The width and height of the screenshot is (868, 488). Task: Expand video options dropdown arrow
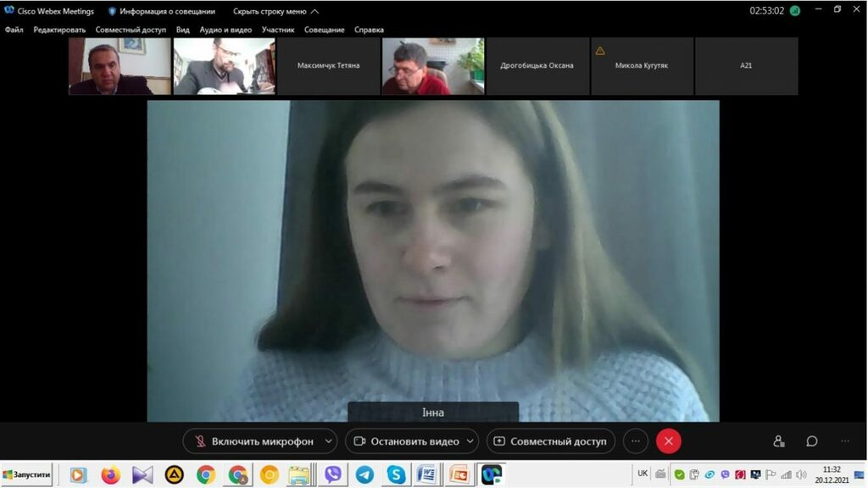(470, 441)
